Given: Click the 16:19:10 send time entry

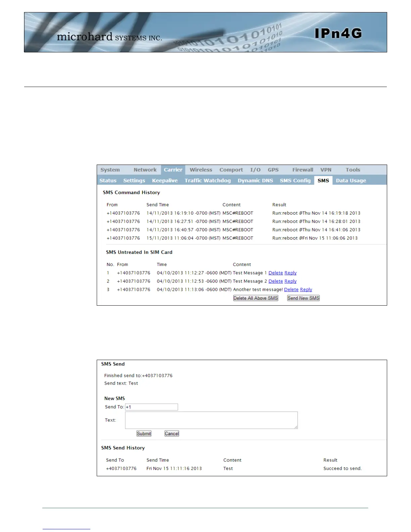Looking at the screenshot, I should (x=183, y=213).
